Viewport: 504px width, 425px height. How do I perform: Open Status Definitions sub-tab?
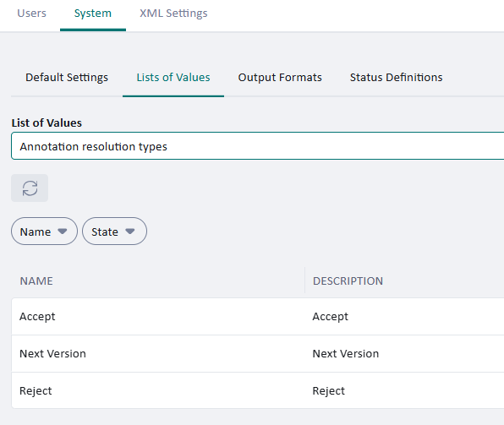[x=396, y=78]
